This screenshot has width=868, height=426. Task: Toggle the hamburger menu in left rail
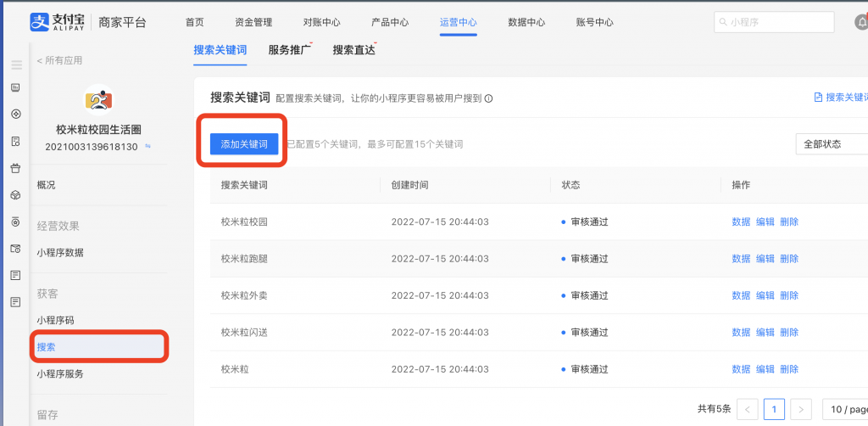(x=16, y=64)
